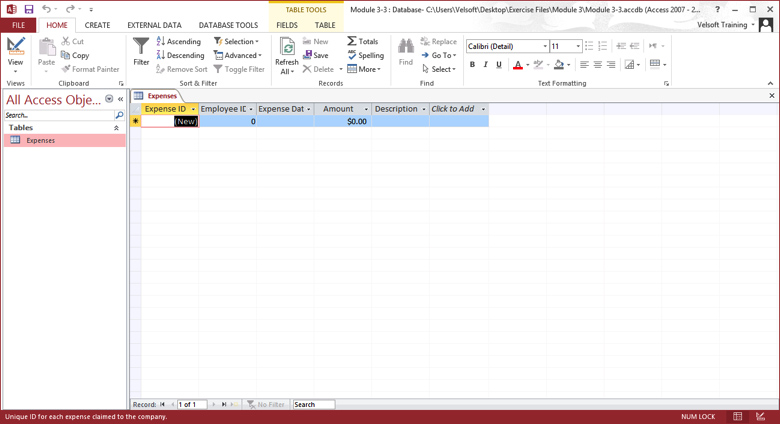Screen dimensions: 780x424
Task: Click the Save icon in title bar
Action: coord(28,9)
